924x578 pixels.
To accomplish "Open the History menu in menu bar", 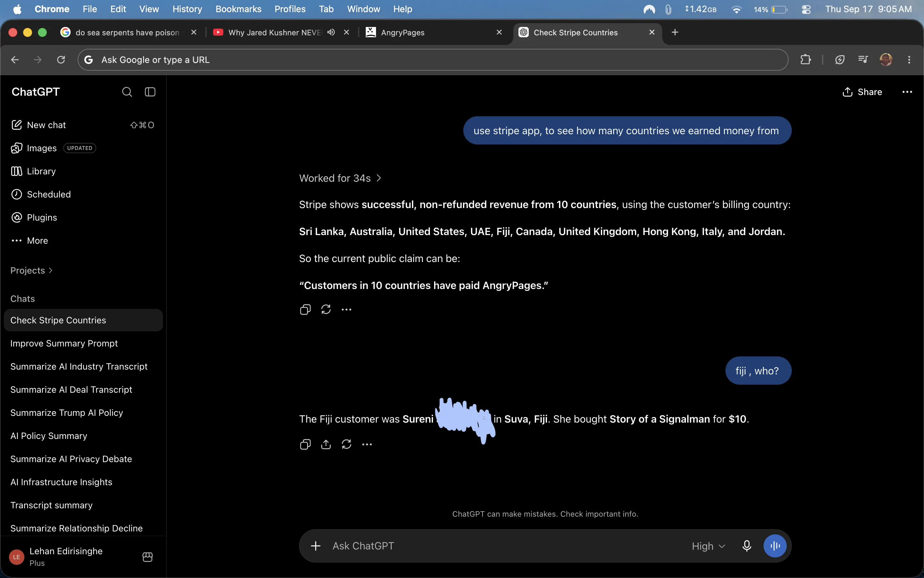I will tap(187, 9).
